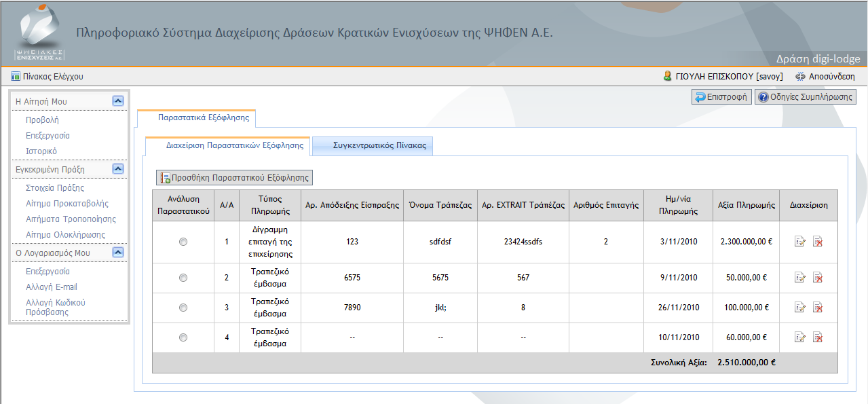
Task: Open Ιστορικό in the sidebar
Action: click(41, 151)
